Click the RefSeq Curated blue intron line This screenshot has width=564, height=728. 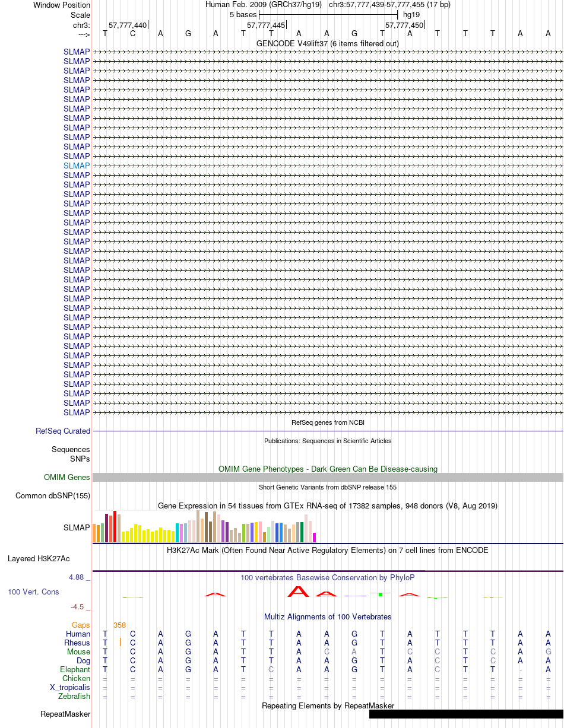[328, 431]
